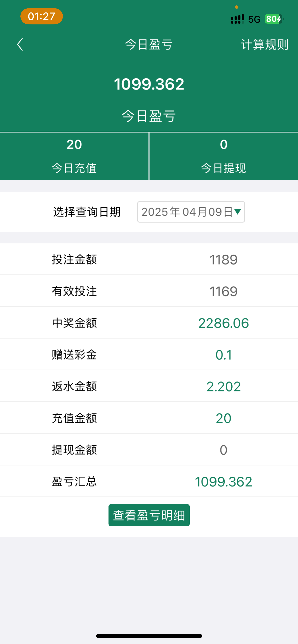Tap the 5G network indicator
This screenshot has height=644, width=298.
[x=254, y=19]
